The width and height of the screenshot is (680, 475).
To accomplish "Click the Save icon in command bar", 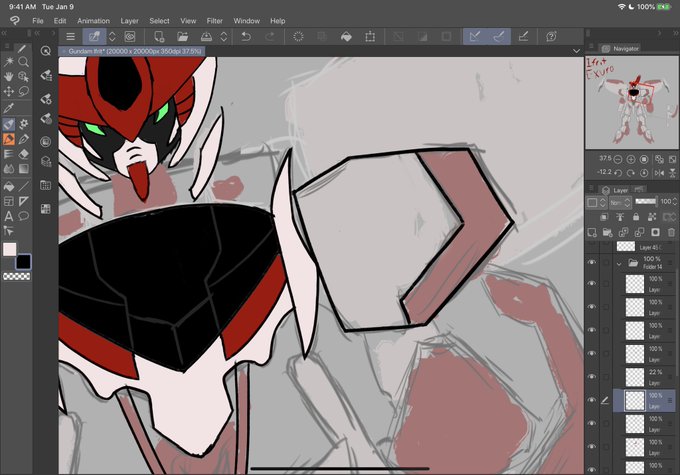I will (x=206, y=36).
